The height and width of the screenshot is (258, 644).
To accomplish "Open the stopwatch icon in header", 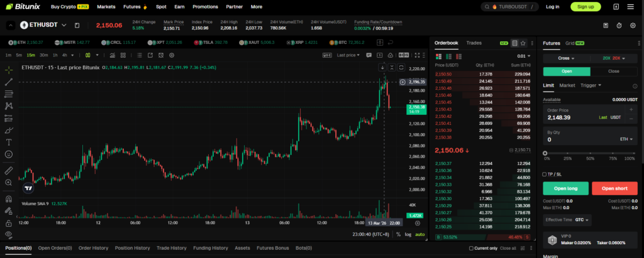I will 619,26.
